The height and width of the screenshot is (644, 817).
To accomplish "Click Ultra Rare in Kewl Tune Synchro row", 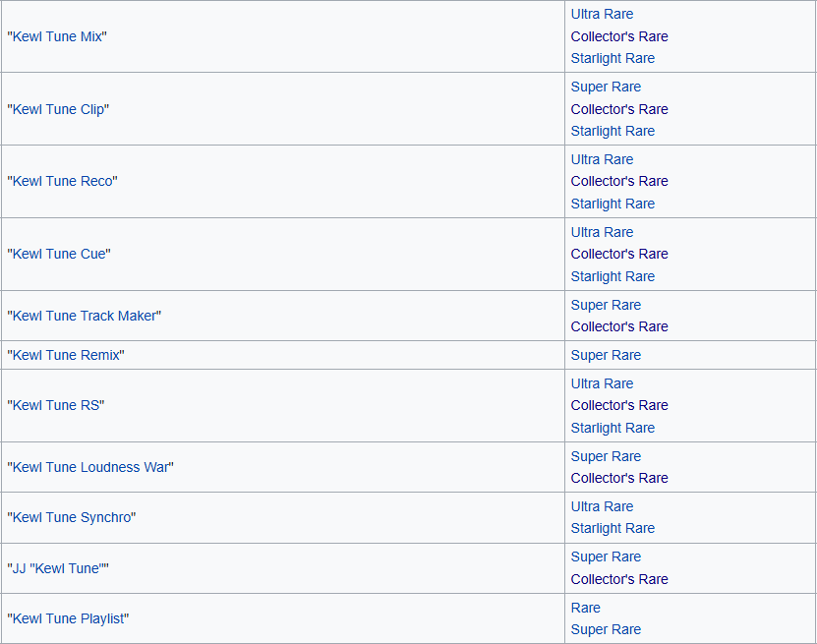I will point(602,506).
